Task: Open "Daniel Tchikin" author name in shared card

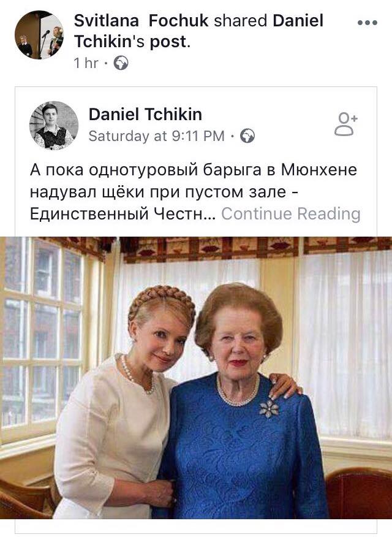Action: coord(145,115)
